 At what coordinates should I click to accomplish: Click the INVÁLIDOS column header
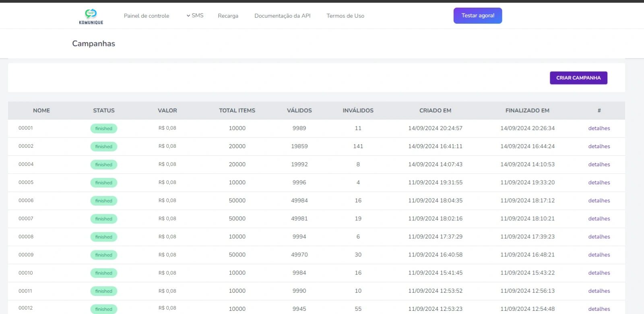click(358, 110)
